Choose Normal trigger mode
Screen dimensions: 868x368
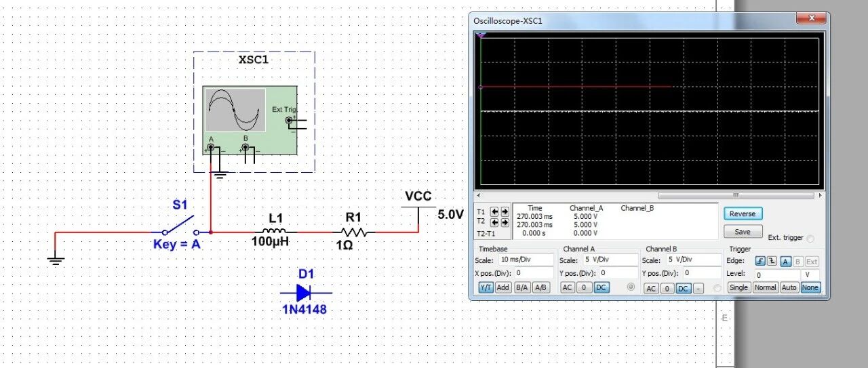coord(765,288)
